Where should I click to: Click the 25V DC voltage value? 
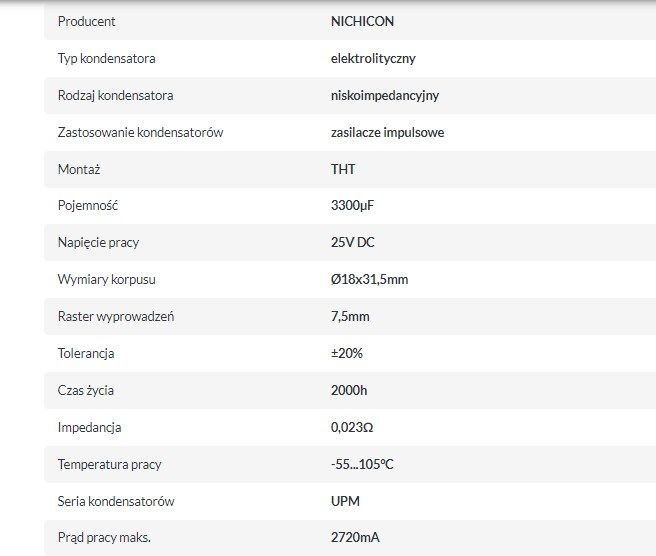(353, 243)
